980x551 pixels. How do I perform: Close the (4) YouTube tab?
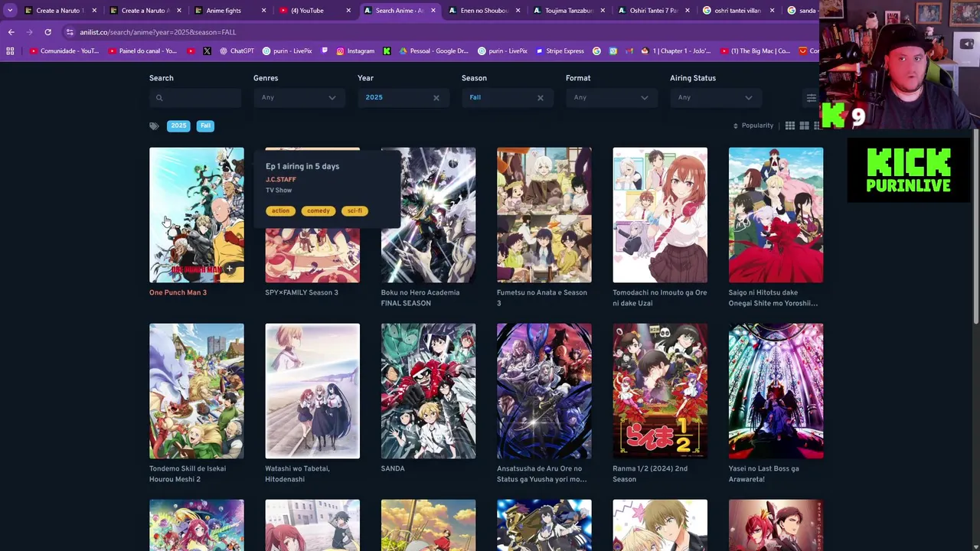coord(348,11)
